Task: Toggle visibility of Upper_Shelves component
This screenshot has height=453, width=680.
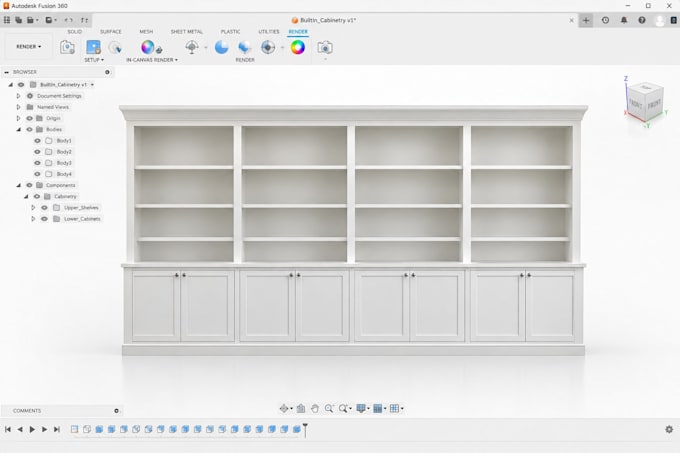Action: point(44,208)
